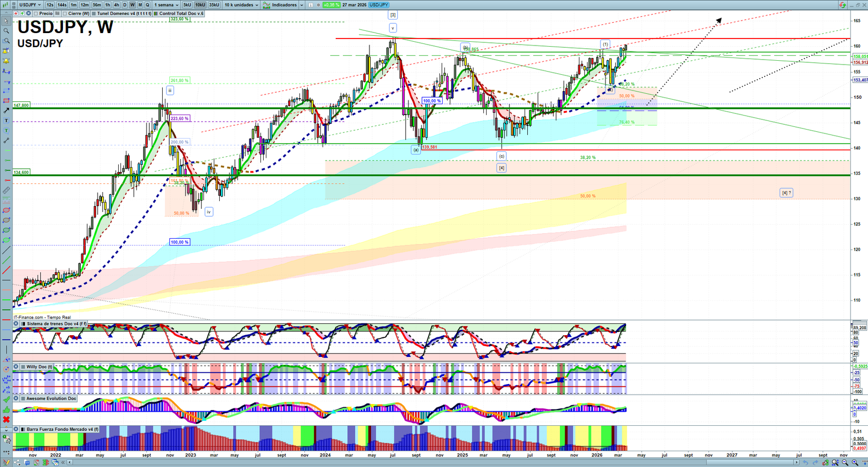This screenshot has width=868, height=467.
Task: Choose the text label 'T' tool
Action: (6, 120)
